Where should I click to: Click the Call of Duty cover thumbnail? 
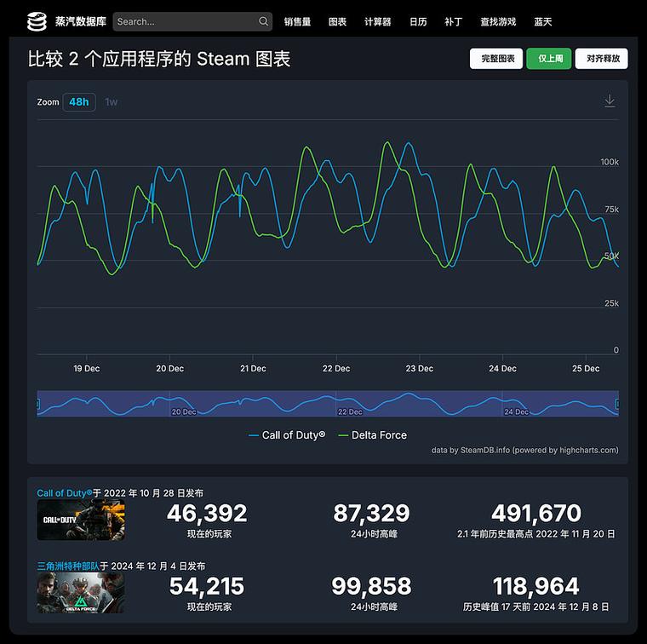[x=81, y=520]
